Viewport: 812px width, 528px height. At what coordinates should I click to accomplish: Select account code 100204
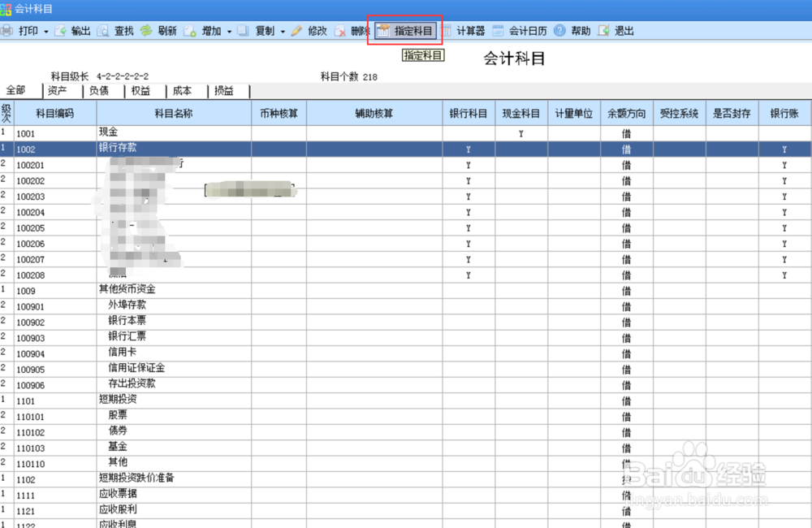55,212
